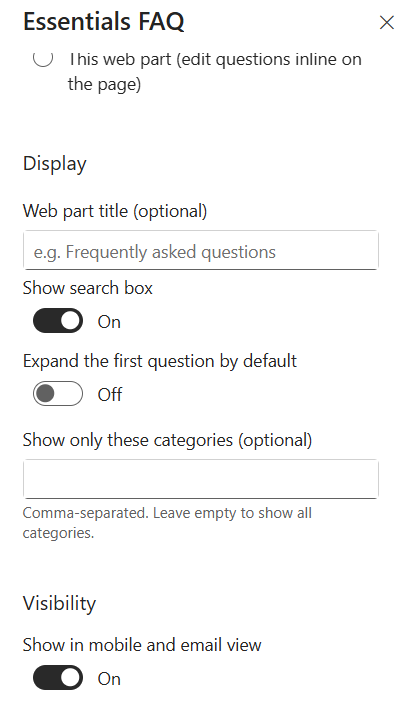Focus the Web part title input field
The height and width of the screenshot is (712, 401).
pyautogui.click(x=201, y=250)
